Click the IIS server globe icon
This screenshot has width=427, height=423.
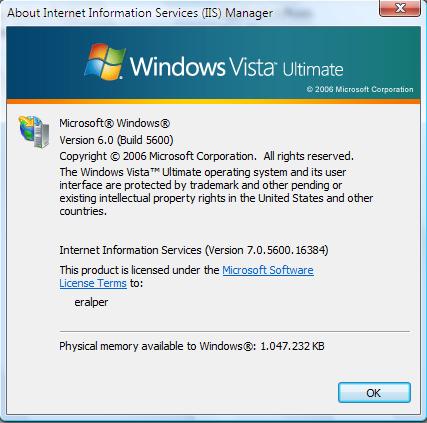pyautogui.click(x=34, y=131)
